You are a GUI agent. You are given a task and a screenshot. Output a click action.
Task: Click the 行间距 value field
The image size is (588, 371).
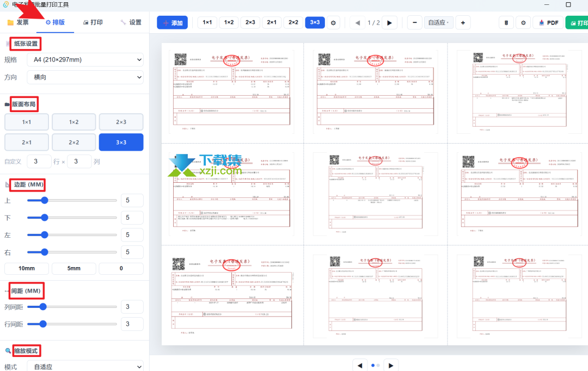pyautogui.click(x=132, y=324)
